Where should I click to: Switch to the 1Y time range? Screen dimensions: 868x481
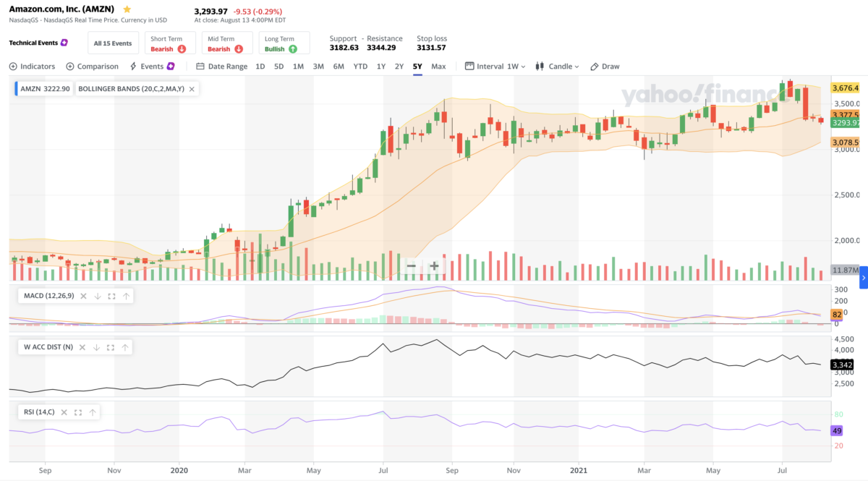pos(380,67)
